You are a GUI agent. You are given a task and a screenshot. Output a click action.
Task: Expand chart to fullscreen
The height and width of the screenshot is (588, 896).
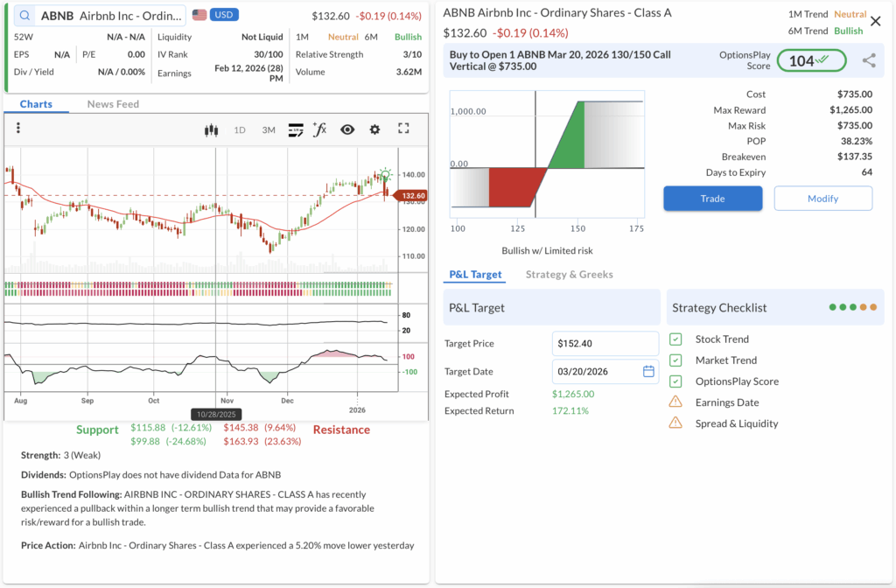(403, 129)
